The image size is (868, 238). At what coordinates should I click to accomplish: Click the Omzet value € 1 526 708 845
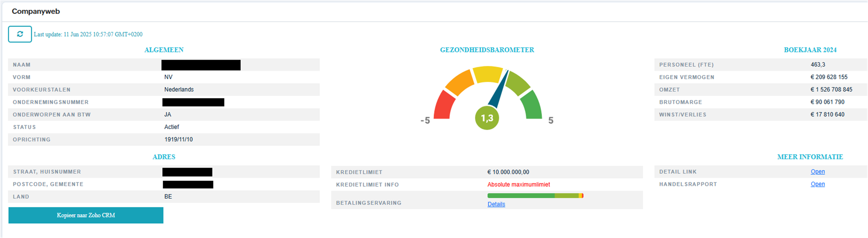coord(831,89)
